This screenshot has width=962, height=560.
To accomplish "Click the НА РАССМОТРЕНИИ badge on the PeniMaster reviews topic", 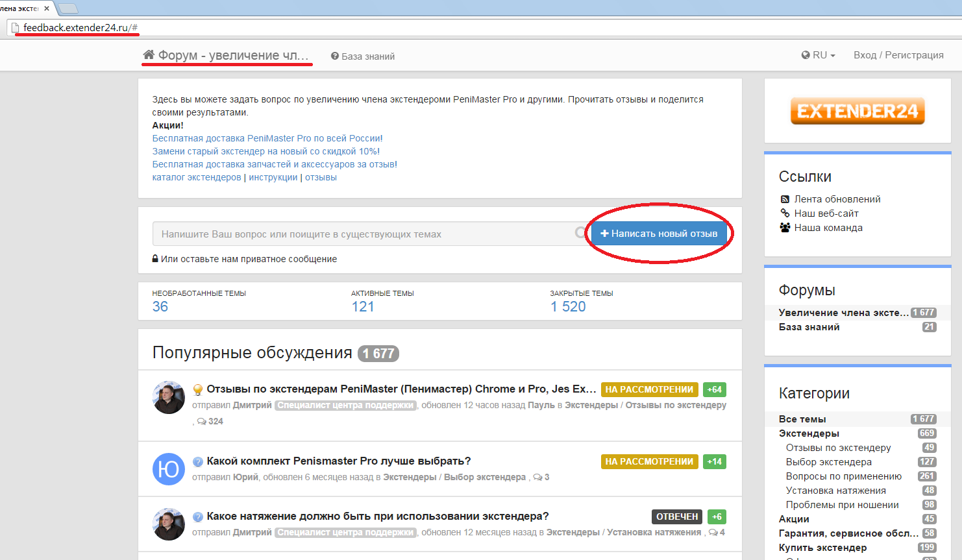I will tap(649, 389).
